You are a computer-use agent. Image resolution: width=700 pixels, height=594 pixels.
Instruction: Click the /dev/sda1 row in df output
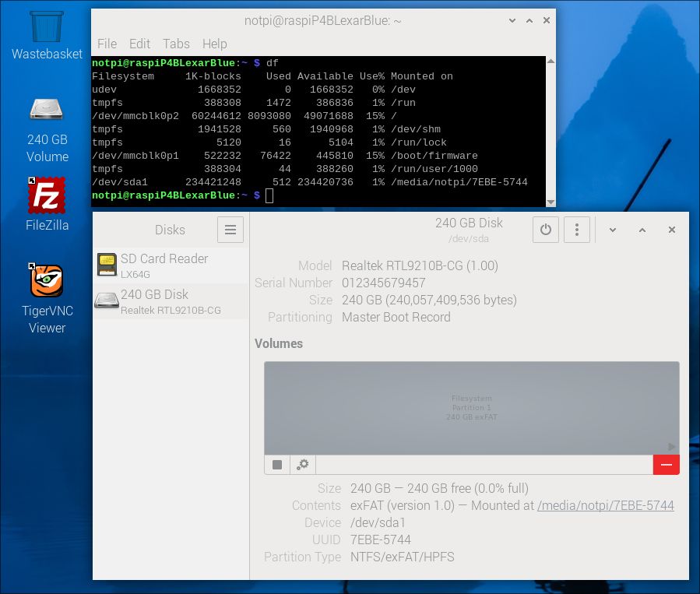coord(310,182)
